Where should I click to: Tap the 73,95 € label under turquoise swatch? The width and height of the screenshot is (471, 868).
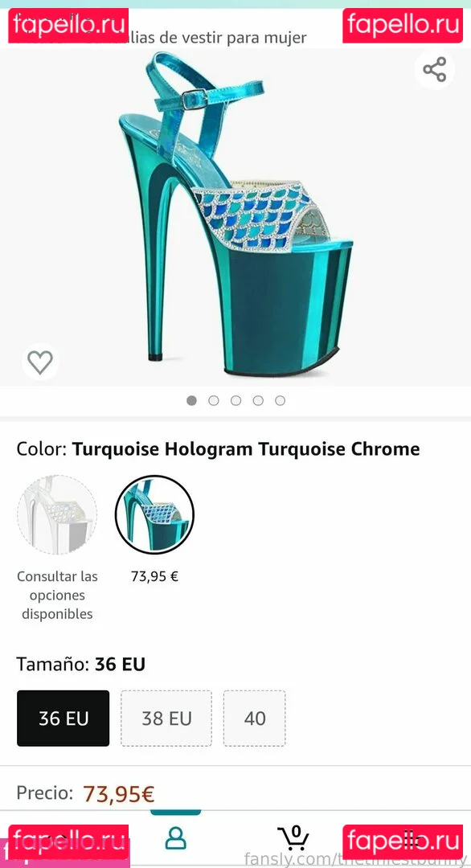(154, 576)
